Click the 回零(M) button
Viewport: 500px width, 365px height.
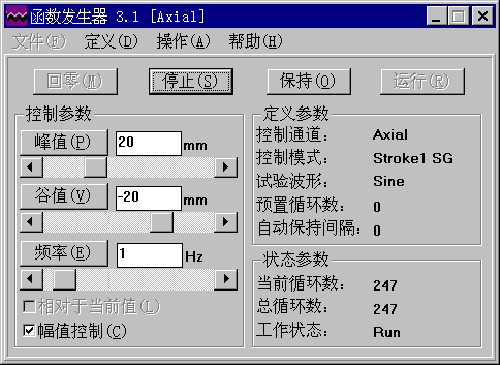tap(76, 82)
